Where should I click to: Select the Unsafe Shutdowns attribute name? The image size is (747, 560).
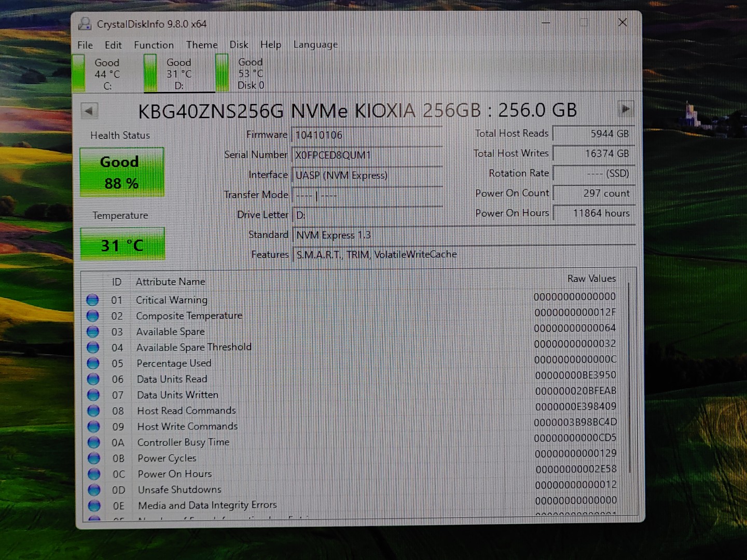(179, 489)
